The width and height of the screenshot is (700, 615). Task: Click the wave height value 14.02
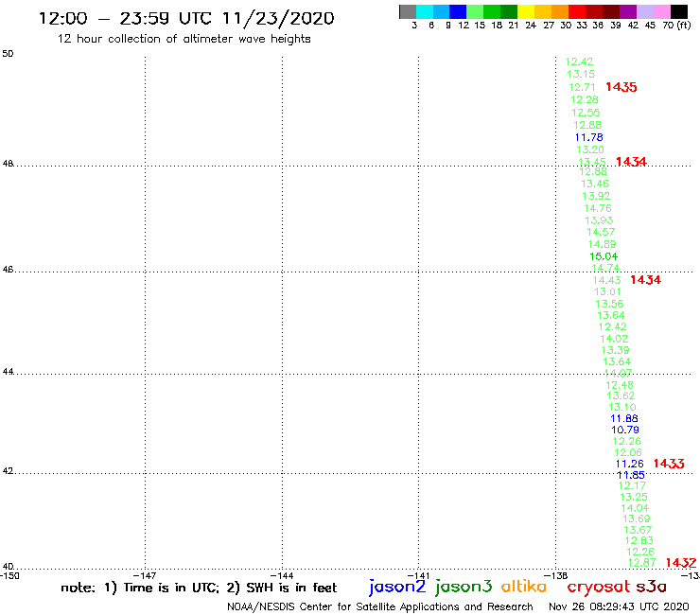614,339
